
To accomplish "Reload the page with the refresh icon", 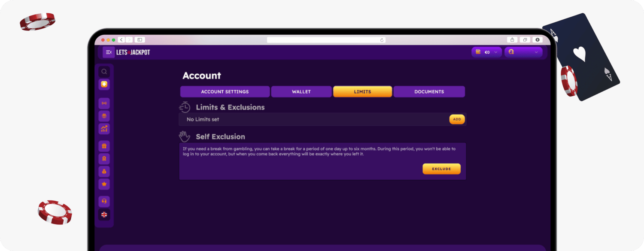I will coord(382,40).
